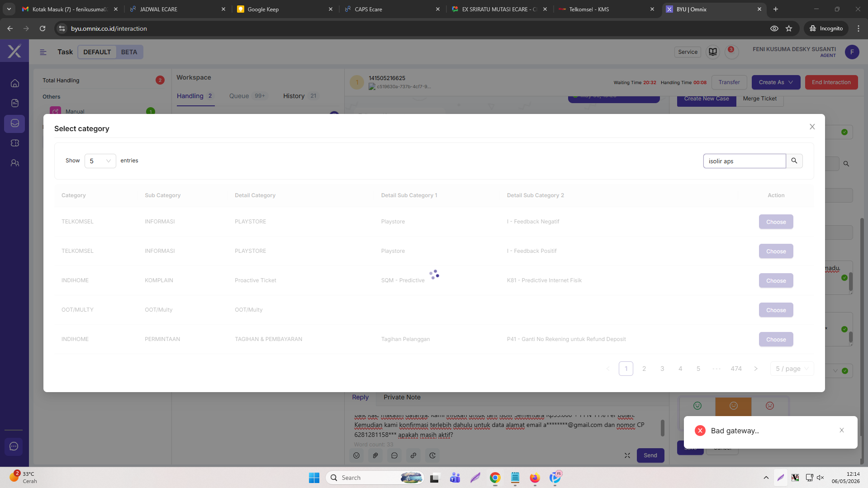Open the user avatar F menu
The width and height of the screenshot is (868, 488).
(852, 52)
